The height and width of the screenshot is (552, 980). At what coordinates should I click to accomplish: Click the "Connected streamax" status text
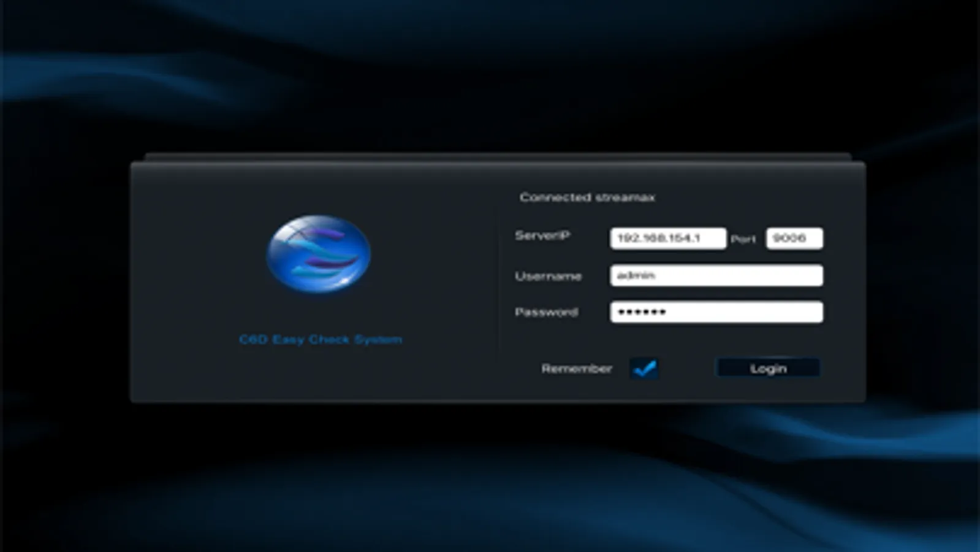click(x=587, y=197)
